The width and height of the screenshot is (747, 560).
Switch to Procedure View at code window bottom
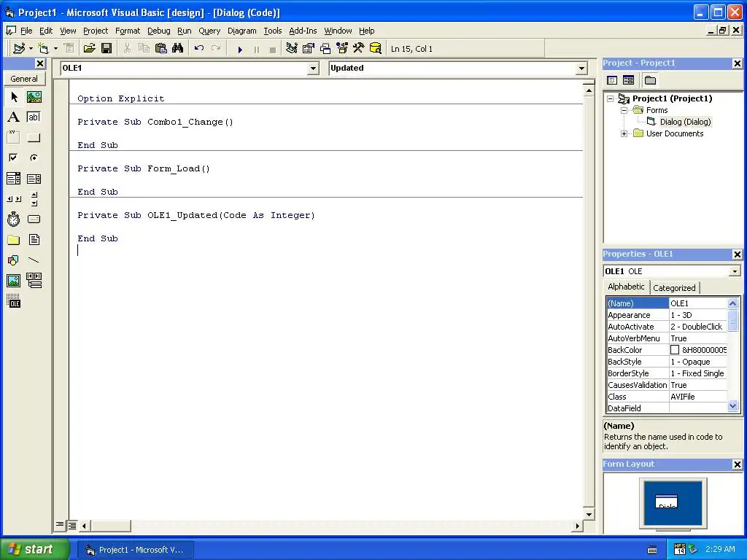[x=60, y=525]
